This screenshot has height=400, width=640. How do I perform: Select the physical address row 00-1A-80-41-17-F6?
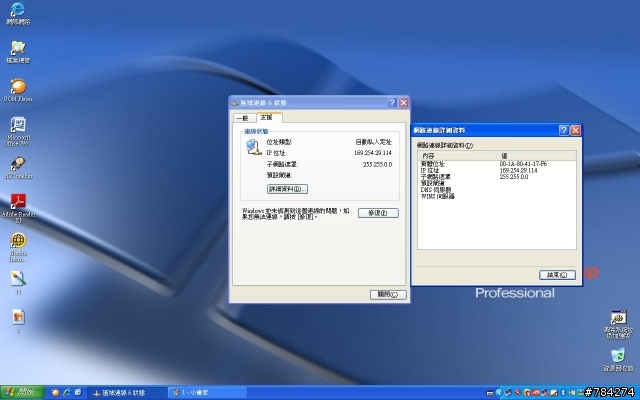(x=497, y=164)
